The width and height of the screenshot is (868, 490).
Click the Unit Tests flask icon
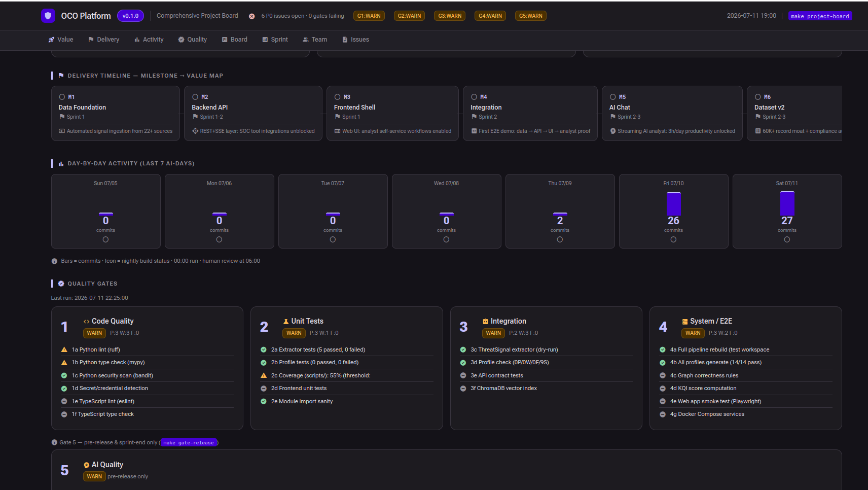pos(286,322)
